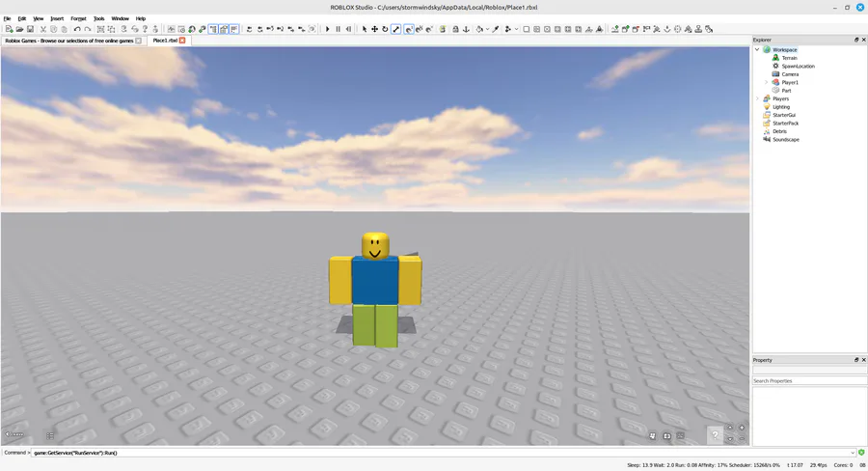Select Debris in the Explorer tree
This screenshot has width=868, height=471.
(x=779, y=131)
